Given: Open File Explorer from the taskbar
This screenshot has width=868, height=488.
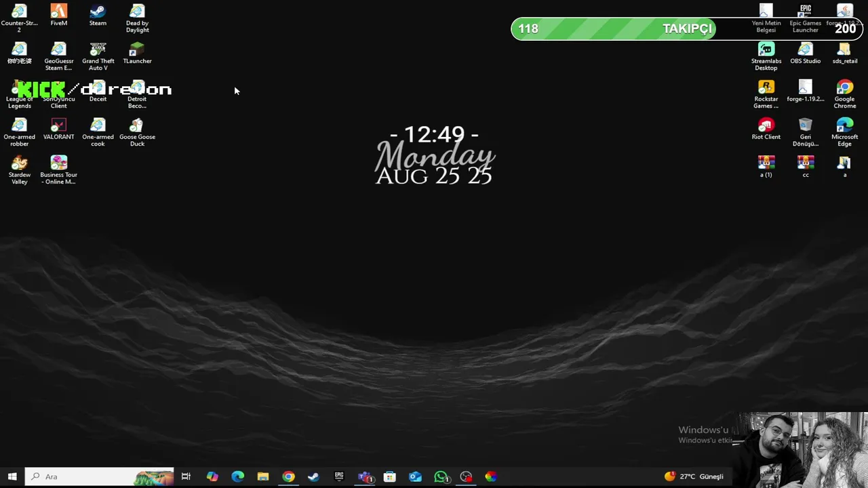Looking at the screenshot, I should pyautogui.click(x=263, y=476).
